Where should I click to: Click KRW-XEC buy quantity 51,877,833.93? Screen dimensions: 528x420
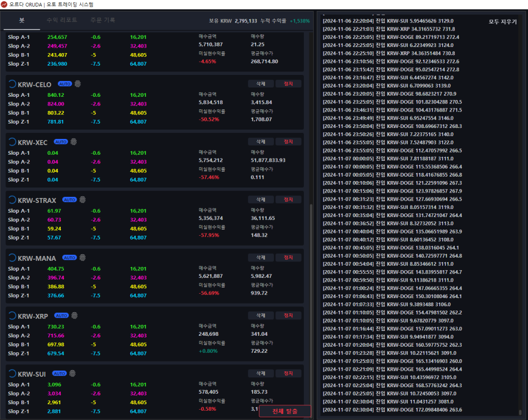[x=268, y=160]
